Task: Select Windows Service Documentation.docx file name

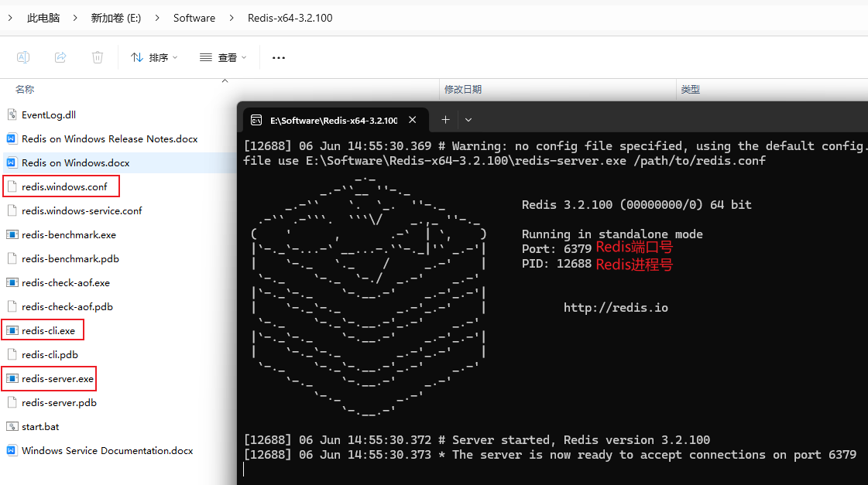Action: pos(108,450)
